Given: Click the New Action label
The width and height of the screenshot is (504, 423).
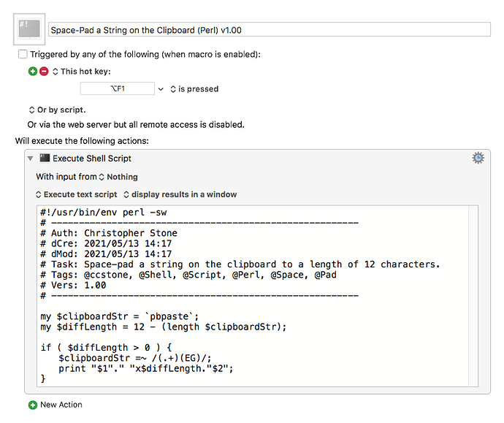Looking at the screenshot, I should 61,405.
